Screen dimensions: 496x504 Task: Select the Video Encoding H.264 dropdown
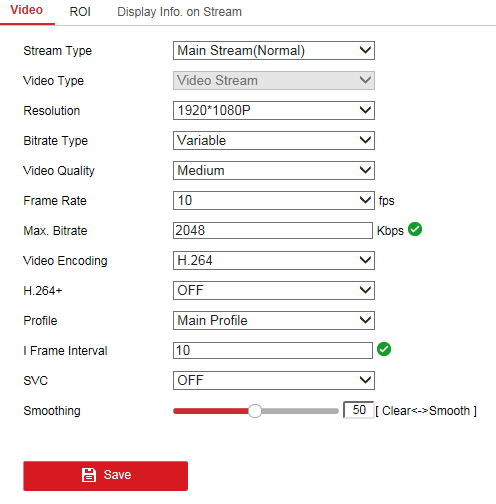[x=274, y=261]
